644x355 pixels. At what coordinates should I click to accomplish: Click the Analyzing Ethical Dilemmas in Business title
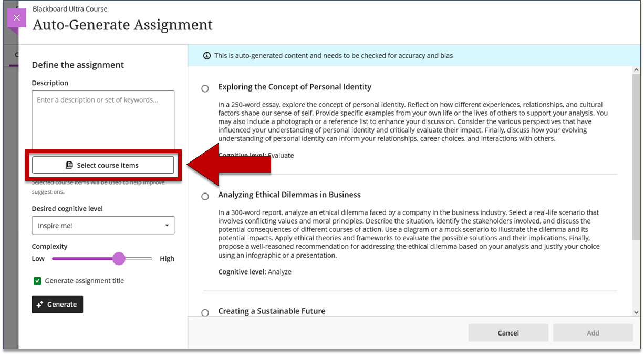pos(289,195)
